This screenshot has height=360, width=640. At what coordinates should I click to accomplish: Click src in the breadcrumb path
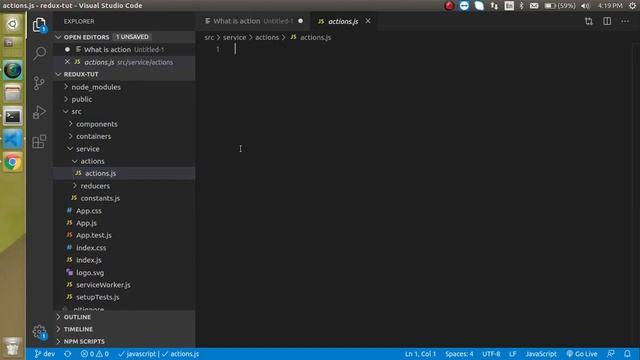click(209, 37)
